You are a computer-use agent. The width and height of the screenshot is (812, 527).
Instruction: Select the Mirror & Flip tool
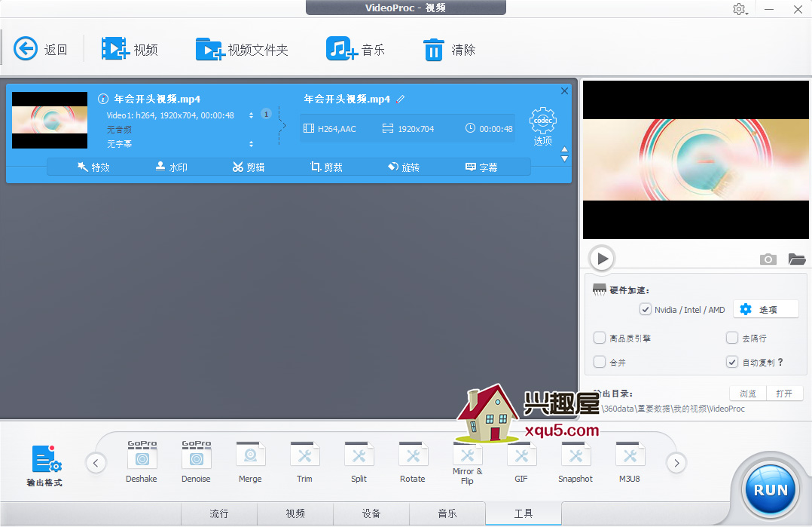(x=467, y=462)
